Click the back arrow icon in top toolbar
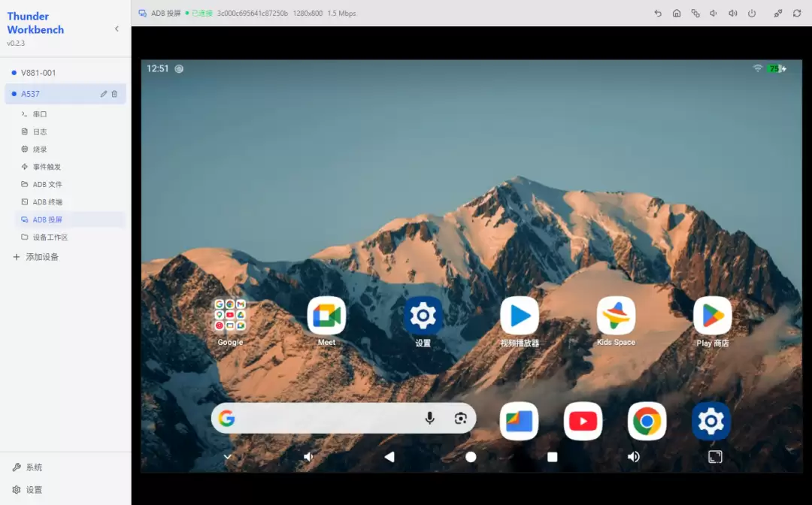The width and height of the screenshot is (812, 505). pos(658,14)
